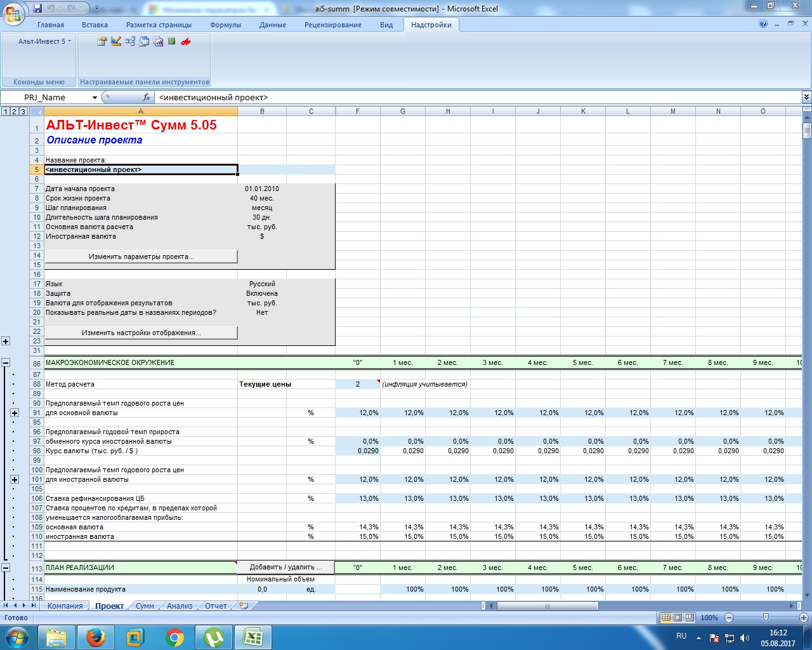The height and width of the screenshot is (650, 812).
Task: Open the Customize Quick Access Toolbar arrow
Action: click(x=96, y=8)
